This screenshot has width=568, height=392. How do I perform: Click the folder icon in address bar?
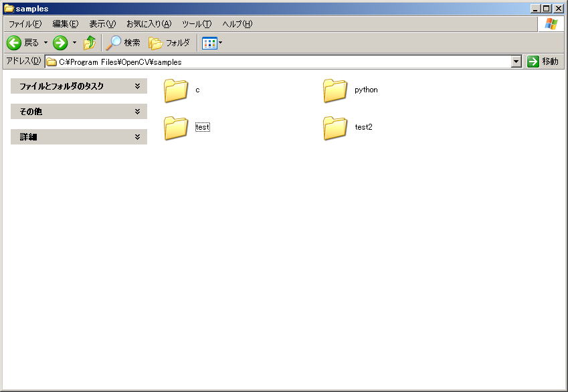tap(52, 62)
